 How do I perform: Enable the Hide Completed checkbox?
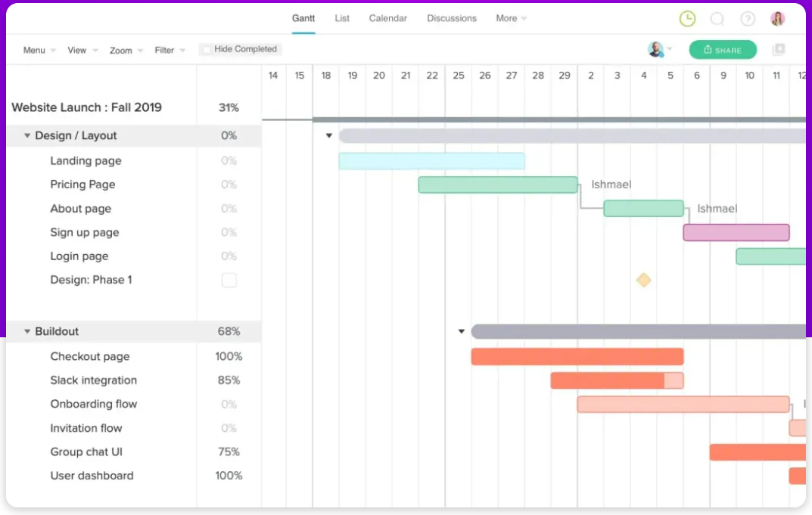click(207, 48)
